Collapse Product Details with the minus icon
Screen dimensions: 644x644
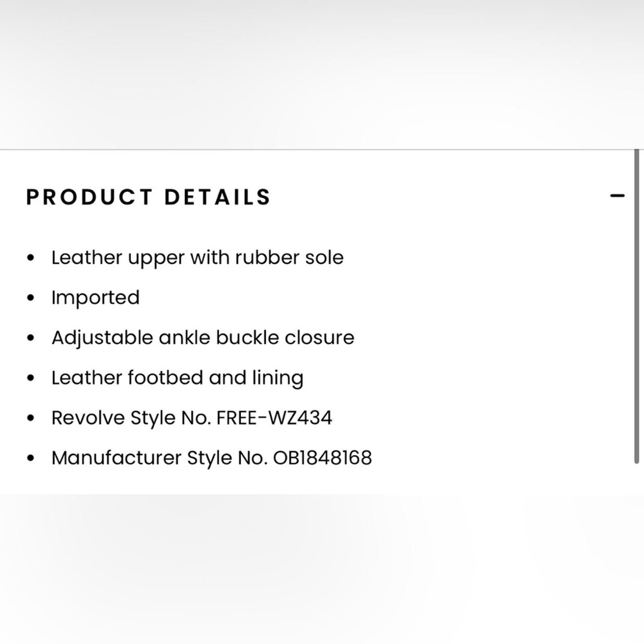point(617,196)
